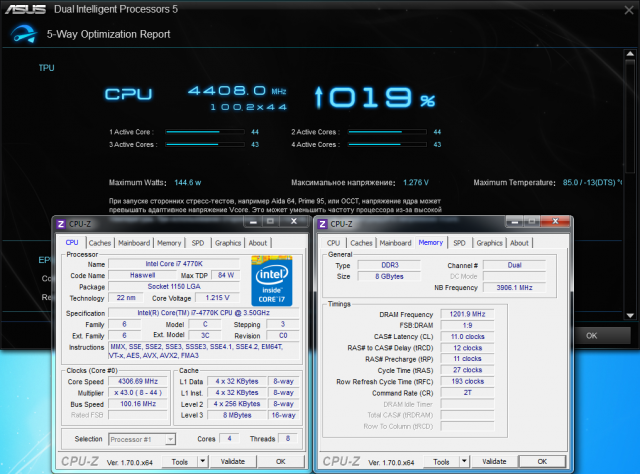Click the Bus Speed field 100.16 MHz
640x474 pixels.
tap(138, 404)
